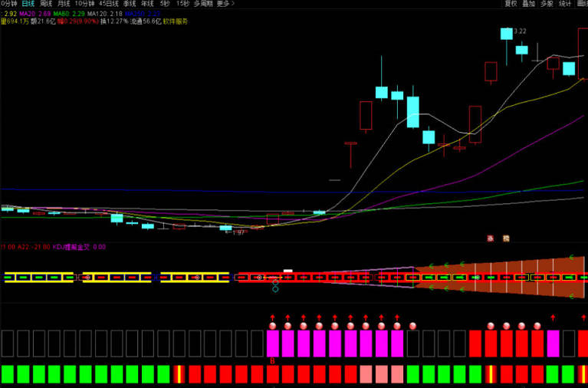This screenshot has width=588, height=388.
Task: Click the 换12.27% turnover value
Action: coord(114,21)
